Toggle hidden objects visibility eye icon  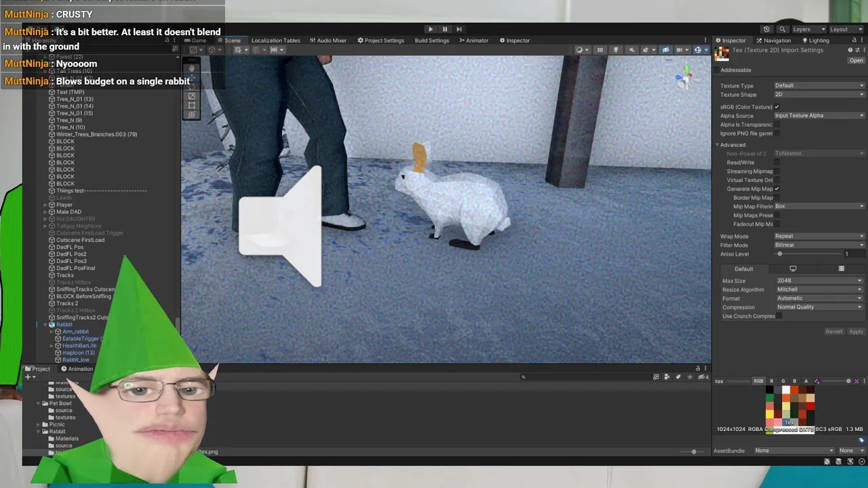point(665,49)
